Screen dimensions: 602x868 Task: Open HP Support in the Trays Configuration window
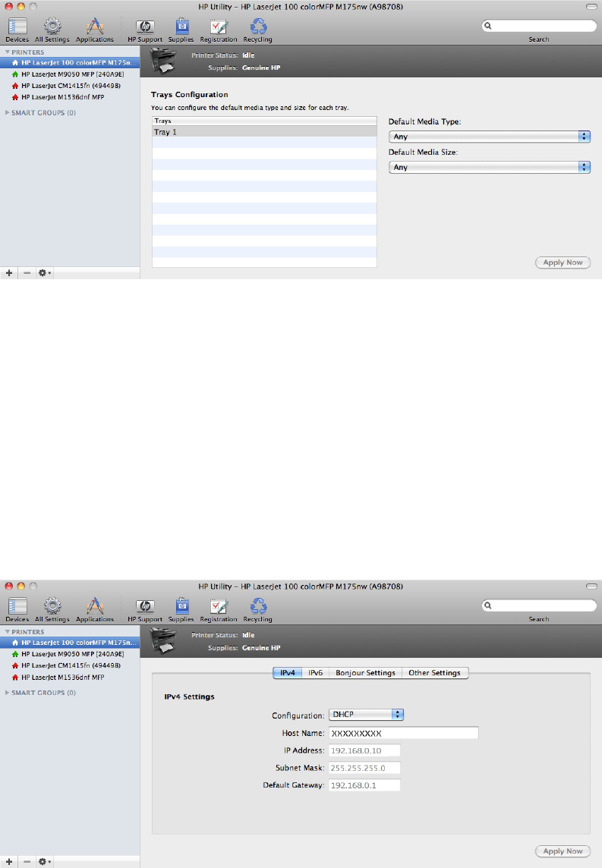click(145, 30)
